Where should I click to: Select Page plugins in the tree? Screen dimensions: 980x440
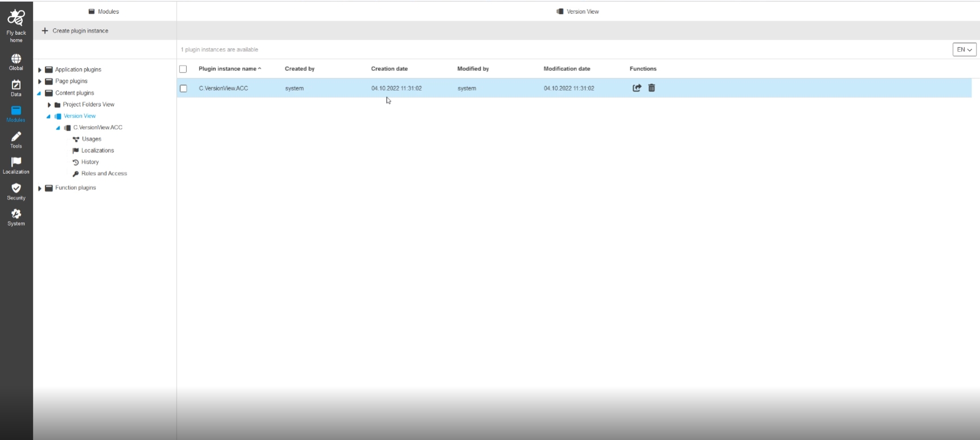71,82
